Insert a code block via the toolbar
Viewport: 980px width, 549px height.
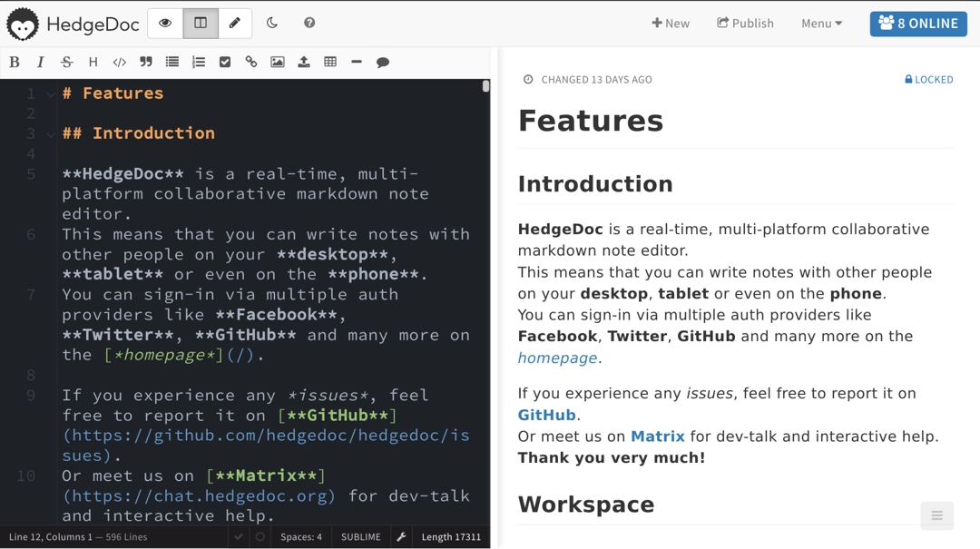(119, 62)
